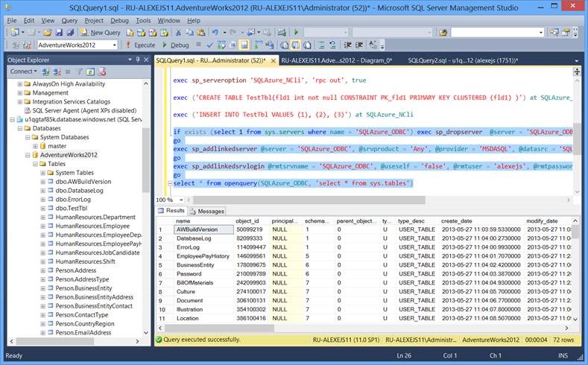Collapse the AdventureWorks2012 database node

[28, 155]
